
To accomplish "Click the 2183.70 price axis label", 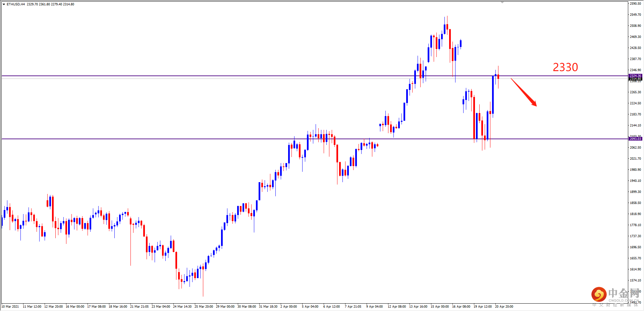I will (635, 114).
